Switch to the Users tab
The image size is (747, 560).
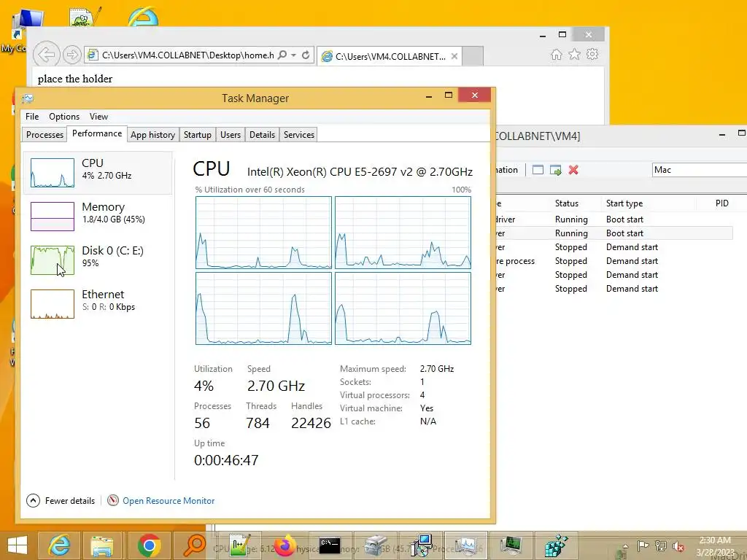(230, 135)
